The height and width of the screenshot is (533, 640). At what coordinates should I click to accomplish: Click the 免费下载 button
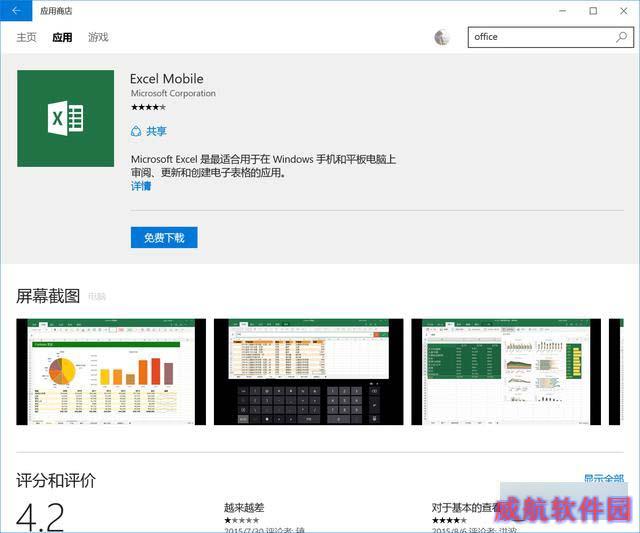pyautogui.click(x=164, y=238)
